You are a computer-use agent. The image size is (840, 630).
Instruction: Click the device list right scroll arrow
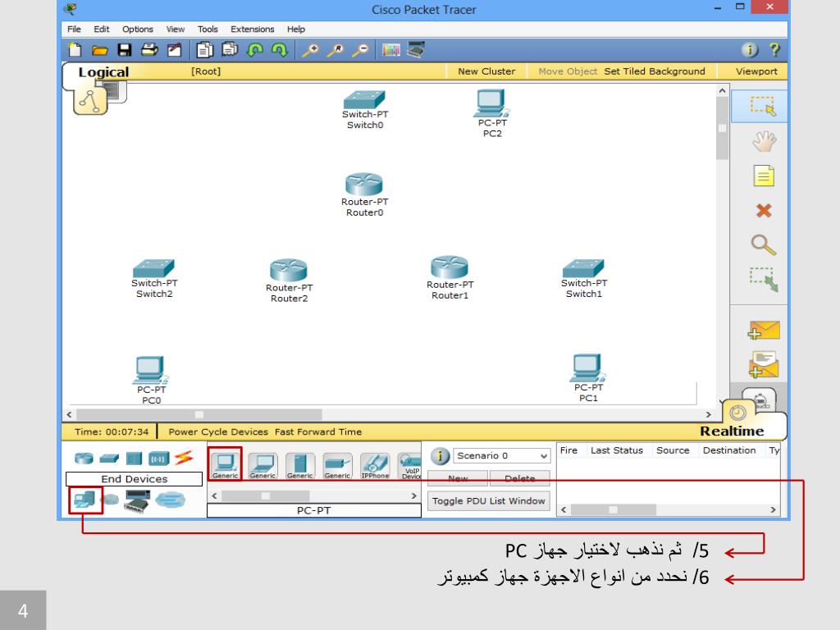click(413, 496)
